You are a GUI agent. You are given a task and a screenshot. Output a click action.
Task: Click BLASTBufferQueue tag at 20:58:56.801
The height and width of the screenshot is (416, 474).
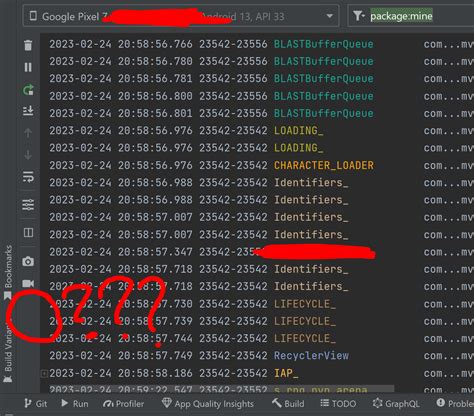click(323, 113)
